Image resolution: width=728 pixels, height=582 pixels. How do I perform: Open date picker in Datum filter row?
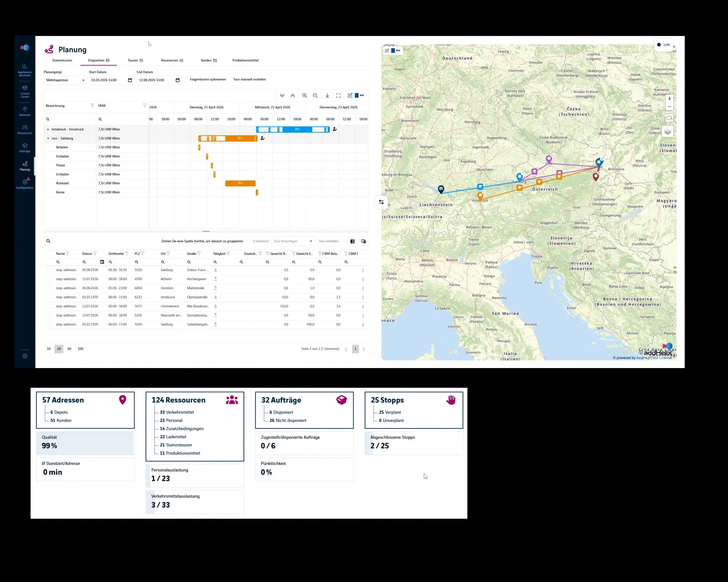tap(102, 262)
